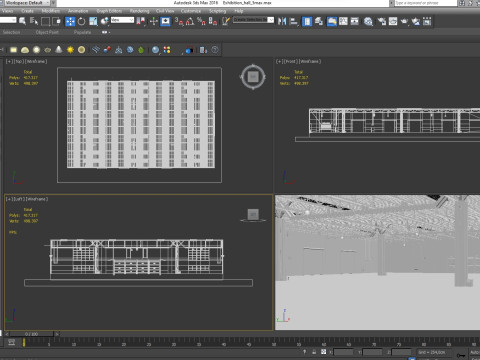Click the key icon near Auto Key
Image resolution: width=480 pixels, height=360 pixels.
461,355
